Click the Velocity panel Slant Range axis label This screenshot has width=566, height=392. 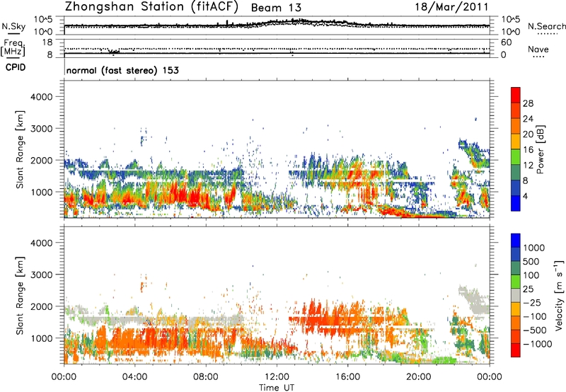pyautogui.click(x=20, y=296)
